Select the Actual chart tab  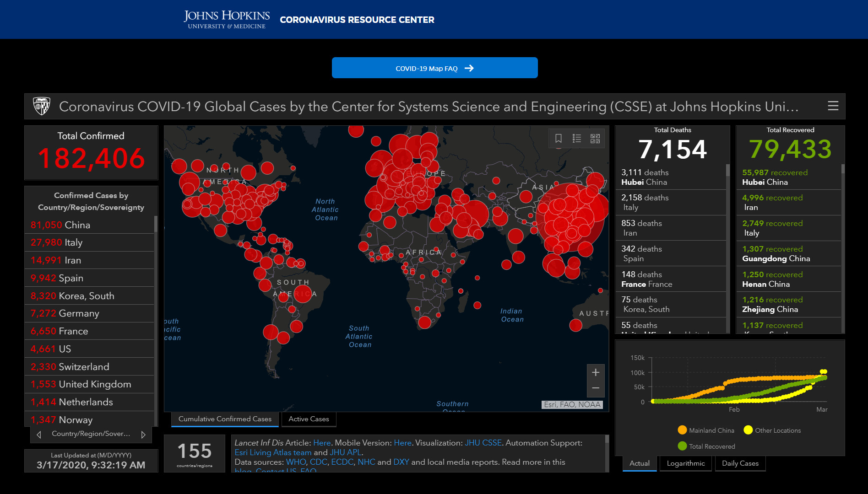[x=640, y=463]
